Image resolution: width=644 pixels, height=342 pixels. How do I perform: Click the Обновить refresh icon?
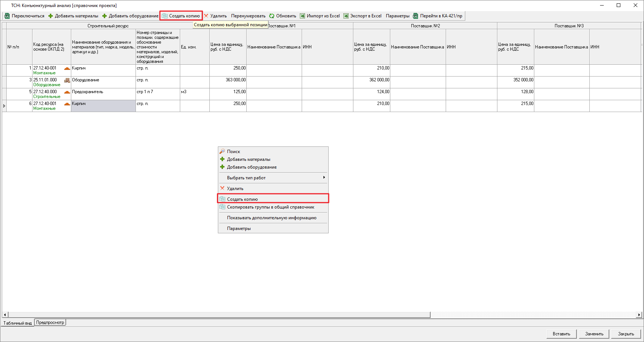pyautogui.click(x=272, y=16)
